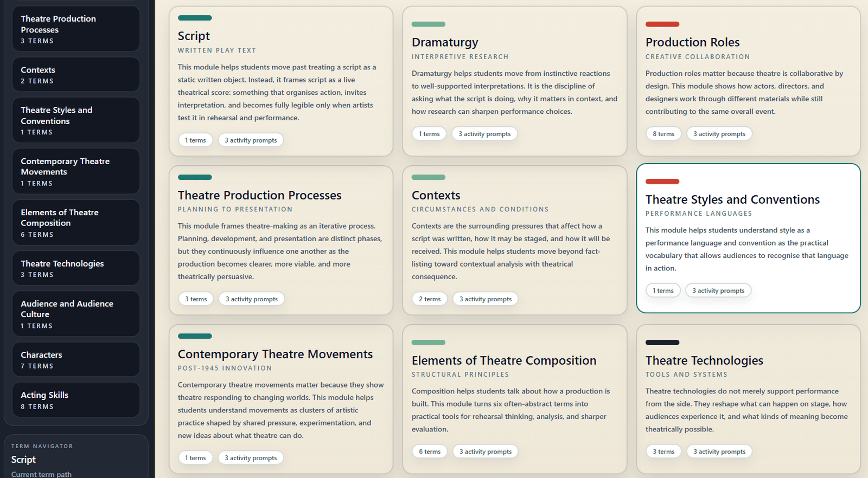Open the Contexts module card title
The height and width of the screenshot is (478, 868).
(x=436, y=195)
